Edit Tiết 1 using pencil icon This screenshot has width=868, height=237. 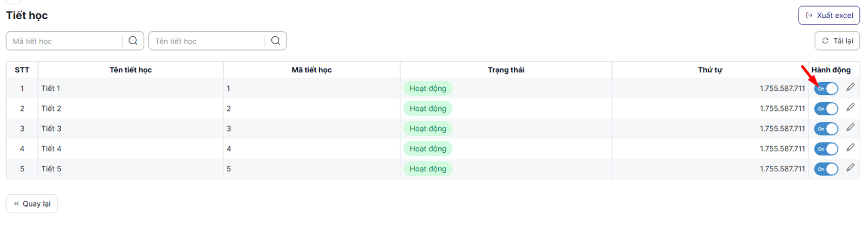(850, 88)
